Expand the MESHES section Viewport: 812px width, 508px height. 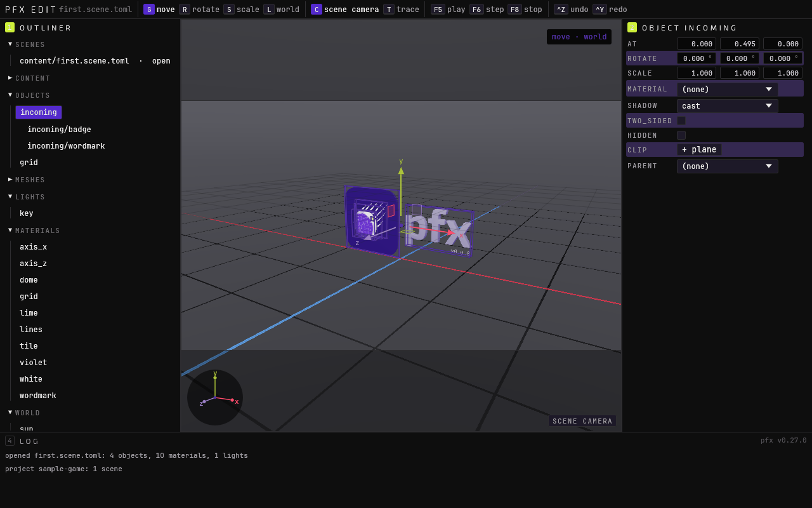pyautogui.click(x=10, y=180)
